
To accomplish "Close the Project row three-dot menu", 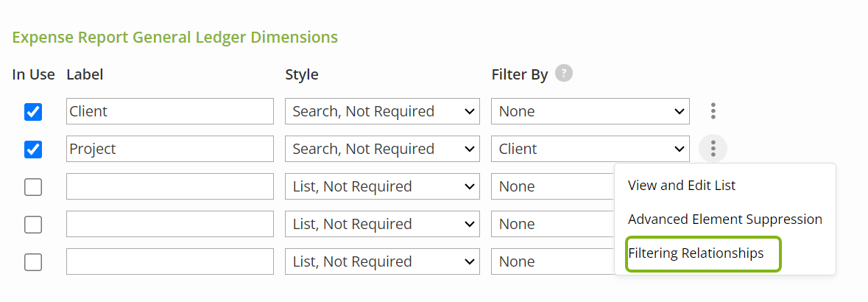I will [x=713, y=149].
